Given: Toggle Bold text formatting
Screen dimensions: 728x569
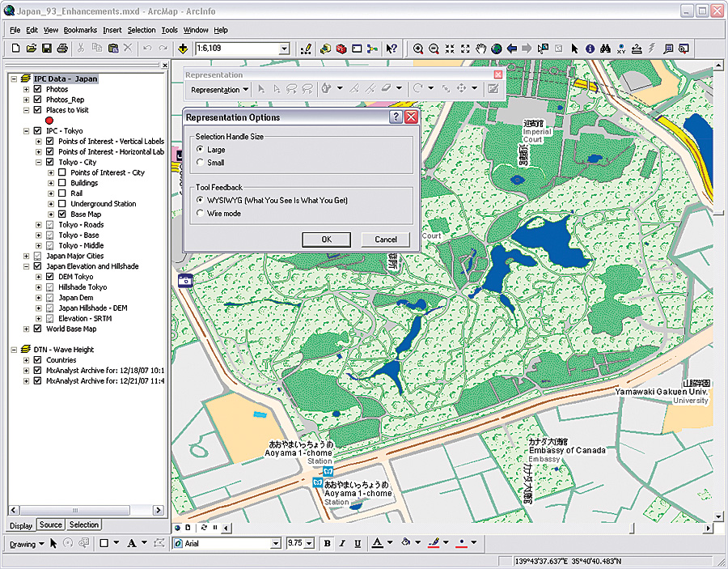Looking at the screenshot, I should (327, 543).
